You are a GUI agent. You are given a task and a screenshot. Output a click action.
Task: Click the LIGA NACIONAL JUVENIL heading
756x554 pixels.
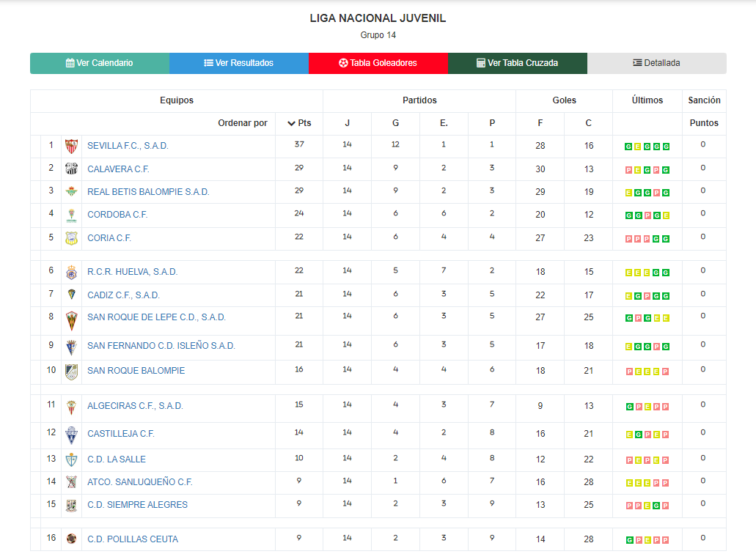pyautogui.click(x=378, y=18)
